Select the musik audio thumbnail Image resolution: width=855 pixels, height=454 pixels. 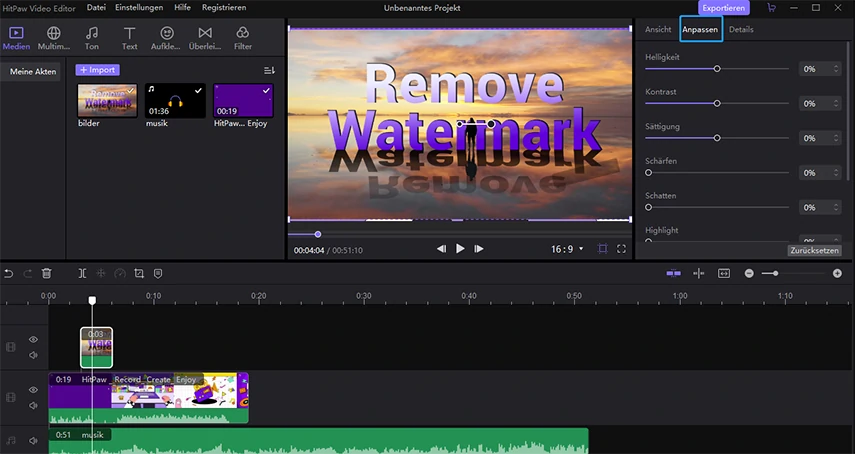click(x=175, y=100)
